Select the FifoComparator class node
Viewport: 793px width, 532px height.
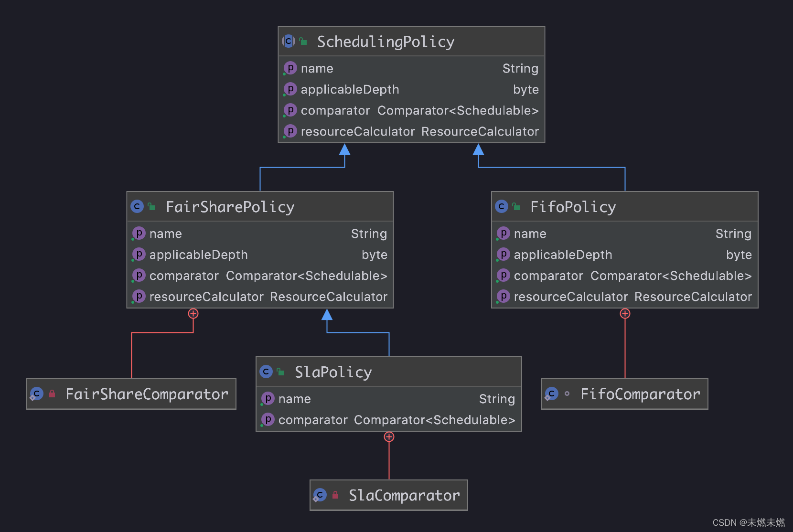(625, 394)
